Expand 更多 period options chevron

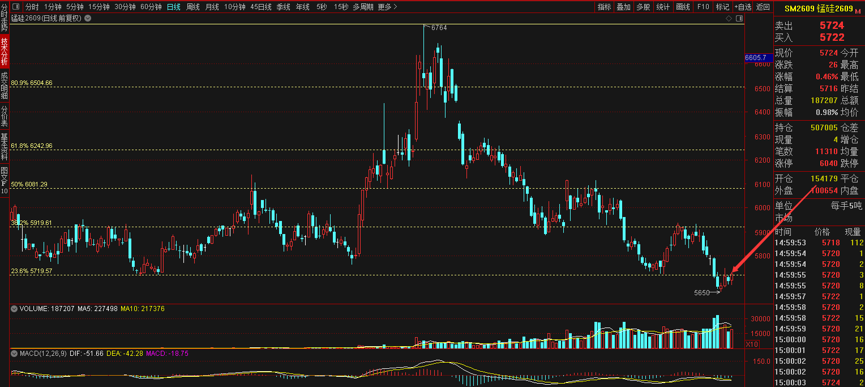pyautogui.click(x=395, y=7)
